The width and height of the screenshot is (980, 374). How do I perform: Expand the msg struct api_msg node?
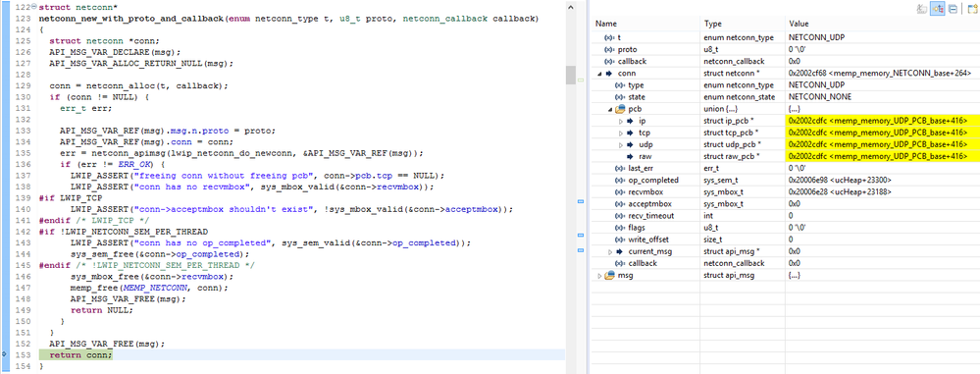(x=600, y=275)
